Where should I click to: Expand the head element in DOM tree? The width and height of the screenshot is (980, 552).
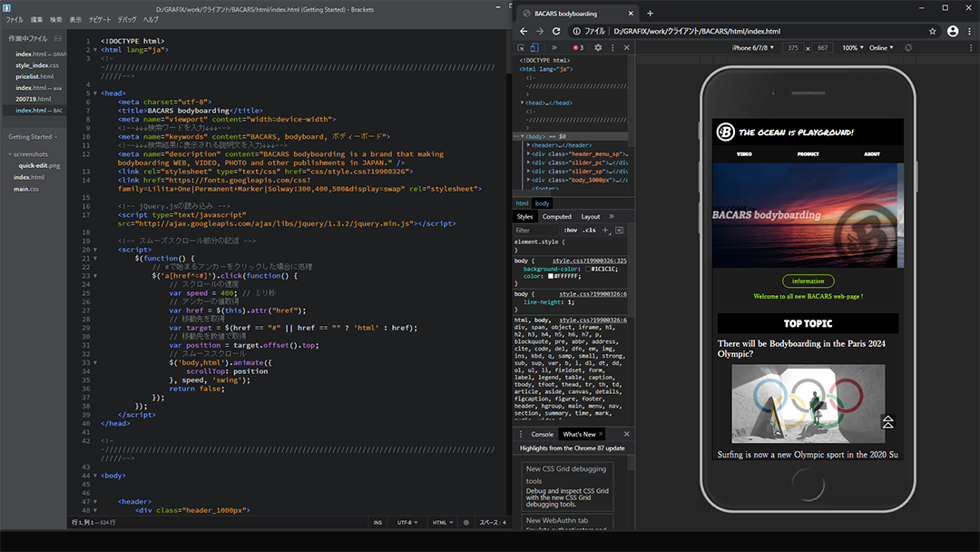point(523,103)
